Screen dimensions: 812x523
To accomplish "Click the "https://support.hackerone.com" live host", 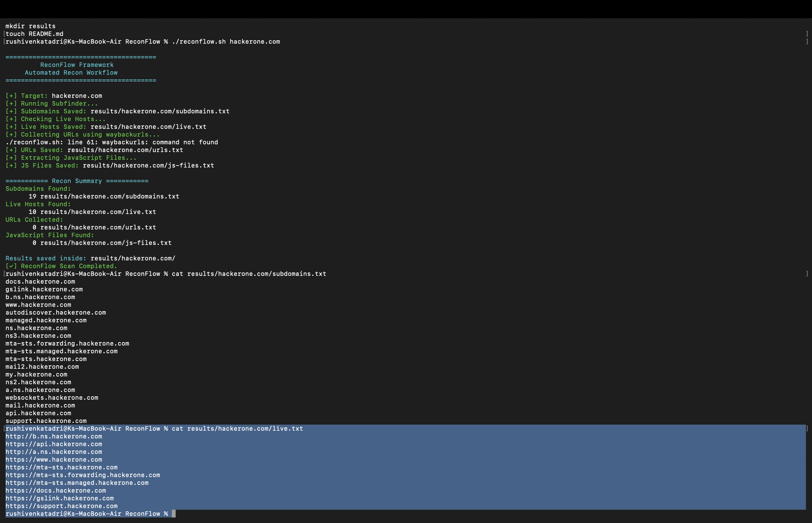I will pyautogui.click(x=61, y=506).
